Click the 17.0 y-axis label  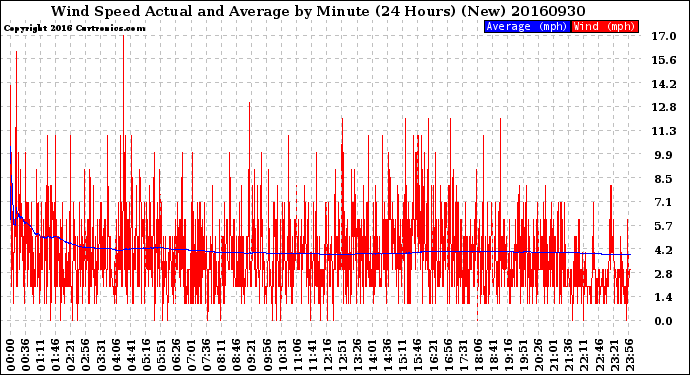pos(664,36)
